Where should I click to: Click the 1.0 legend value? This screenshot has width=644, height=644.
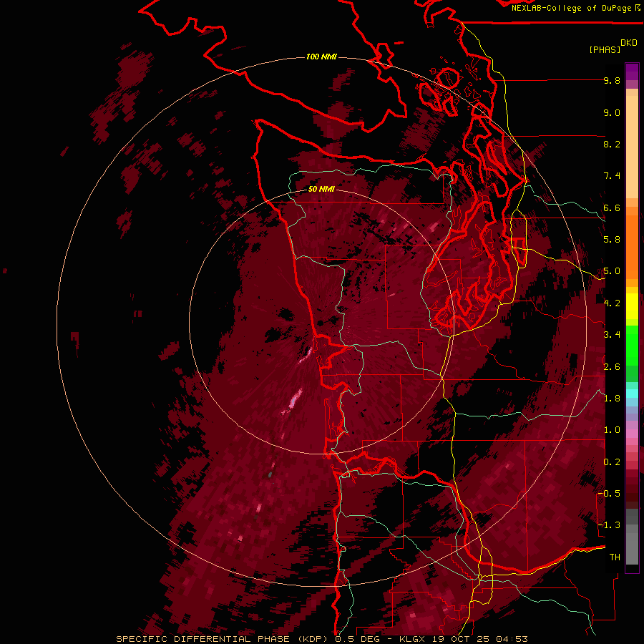click(x=612, y=430)
